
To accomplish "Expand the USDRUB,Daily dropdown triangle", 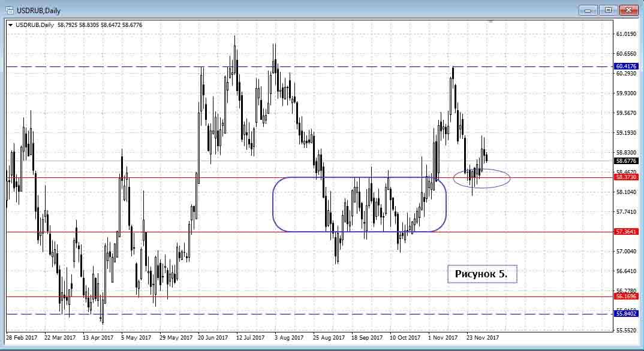I will 10,25.
